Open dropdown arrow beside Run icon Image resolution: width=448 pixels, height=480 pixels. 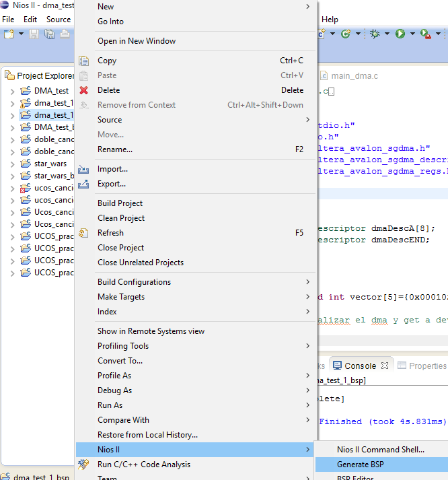[x=412, y=34]
